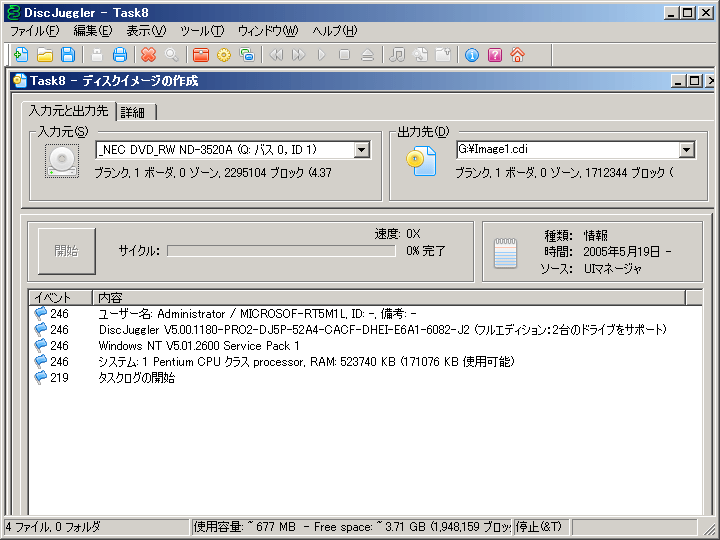Click the source disc drive icon
Screen dimensions: 720x540
pos(62,161)
